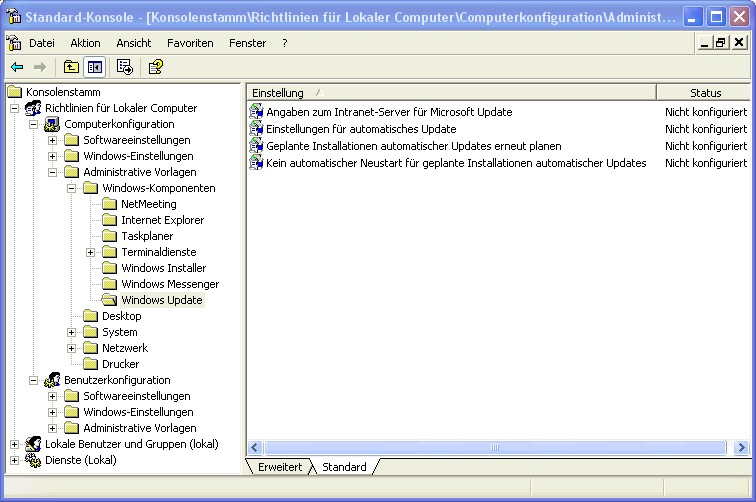This screenshot has height=502, width=756.
Task: Click the right arrow of horizontal scrollbar
Action: [742, 448]
